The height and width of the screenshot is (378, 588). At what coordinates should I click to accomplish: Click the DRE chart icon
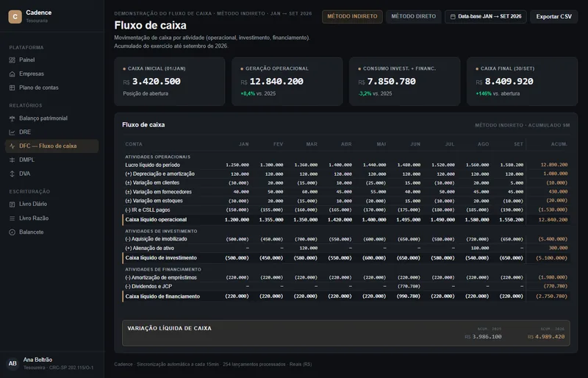click(12, 132)
